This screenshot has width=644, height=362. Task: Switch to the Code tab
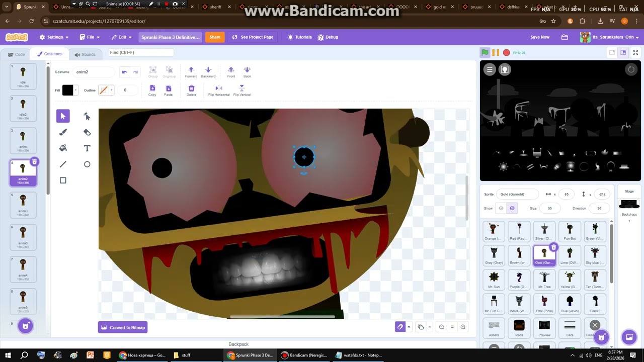[16, 54]
